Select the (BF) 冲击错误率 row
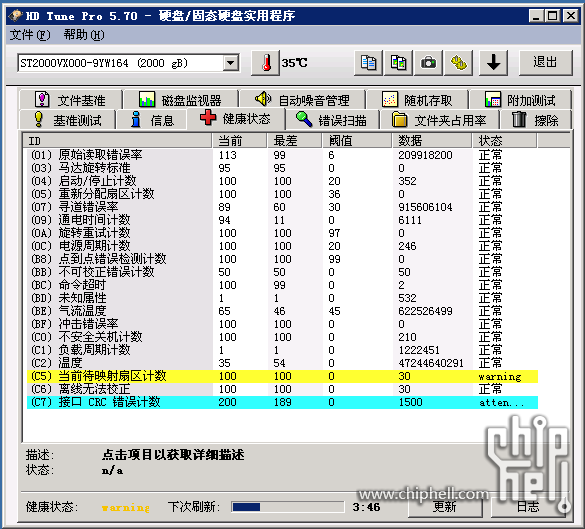 coord(282,324)
